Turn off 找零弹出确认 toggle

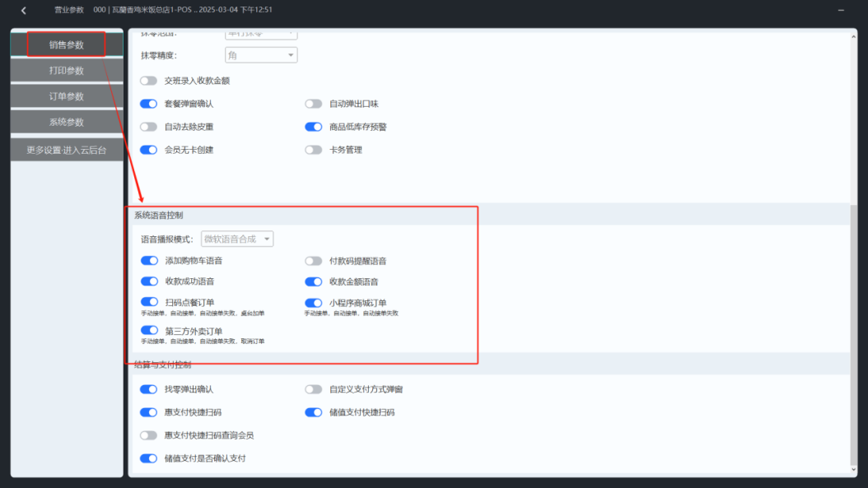point(148,389)
